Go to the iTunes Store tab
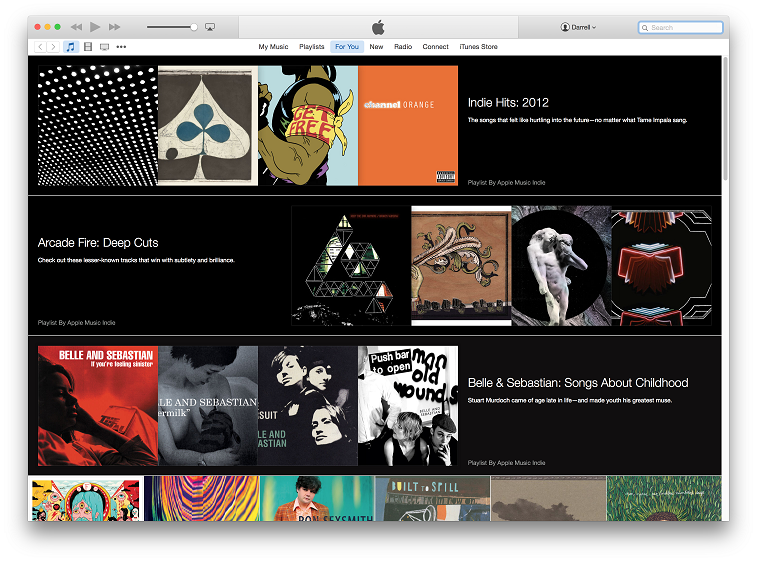 (478, 47)
